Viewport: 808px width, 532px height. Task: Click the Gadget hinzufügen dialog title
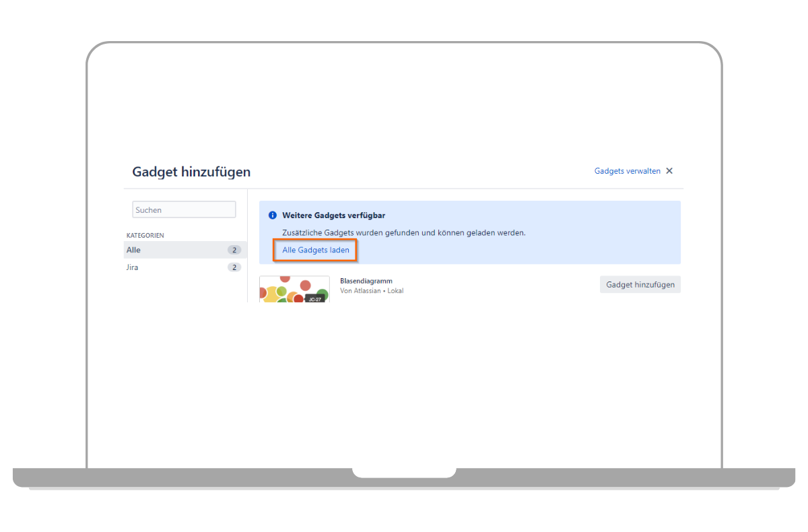point(191,172)
